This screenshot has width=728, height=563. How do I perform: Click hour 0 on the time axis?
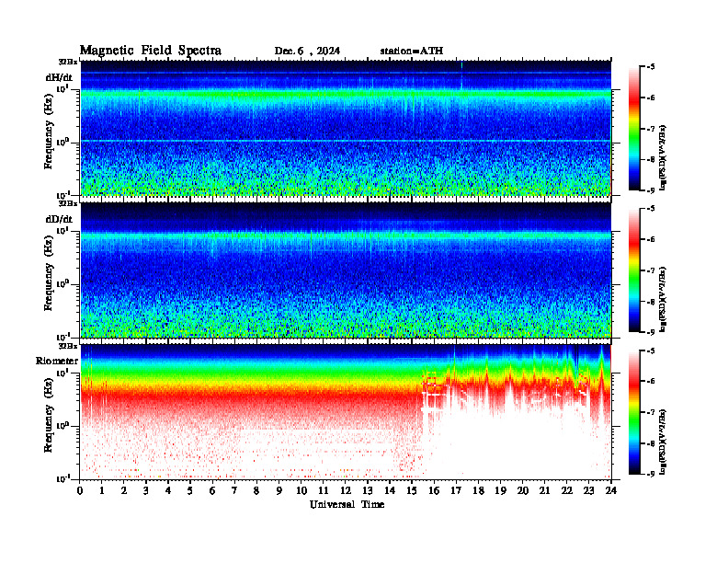pyautogui.click(x=80, y=491)
